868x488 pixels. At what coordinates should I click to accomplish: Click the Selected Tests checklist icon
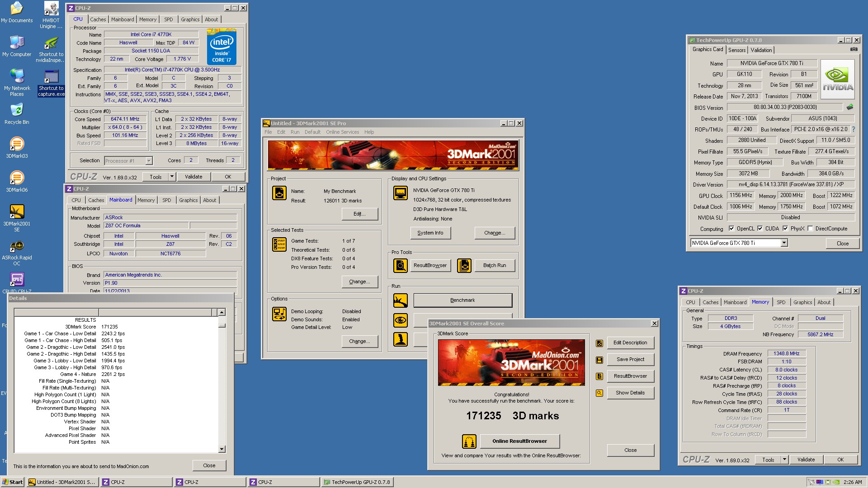point(279,244)
